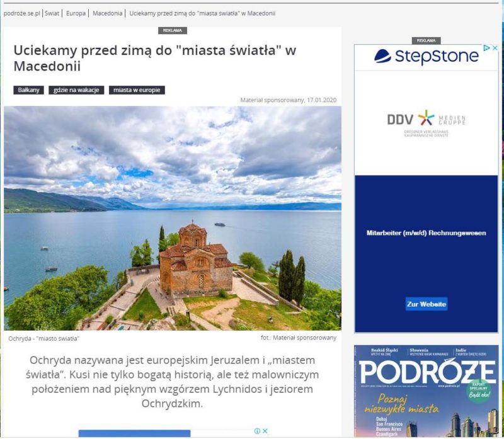Close the StepStone ad with X icon

pos(495,48)
